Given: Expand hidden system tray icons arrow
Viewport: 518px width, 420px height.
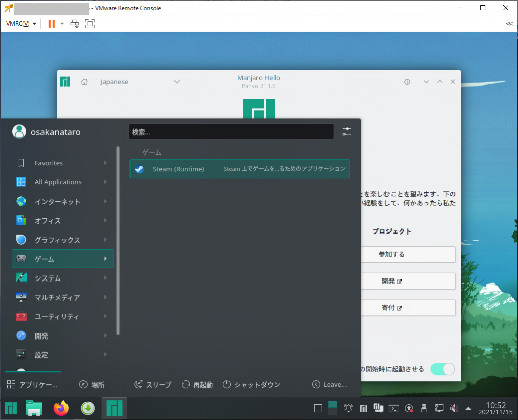Looking at the screenshot, I should (x=468, y=409).
